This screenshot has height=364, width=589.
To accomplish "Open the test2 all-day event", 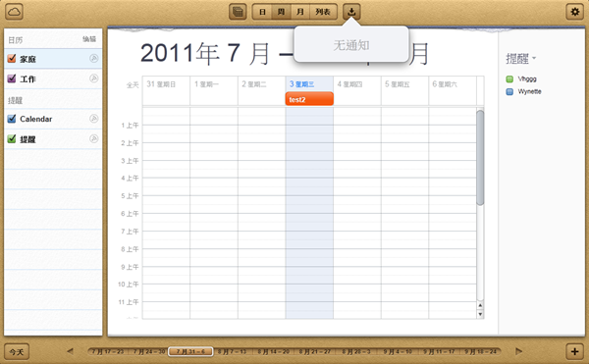I will click(x=309, y=99).
